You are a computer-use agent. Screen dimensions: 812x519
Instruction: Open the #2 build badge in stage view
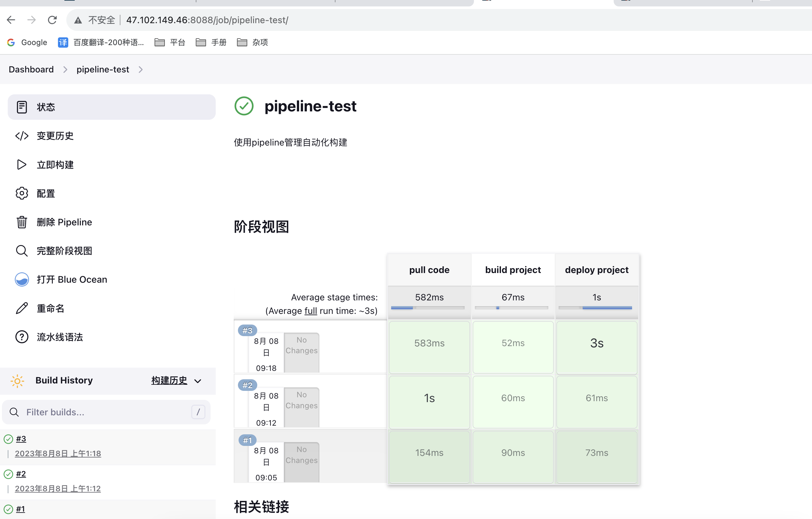(248, 385)
